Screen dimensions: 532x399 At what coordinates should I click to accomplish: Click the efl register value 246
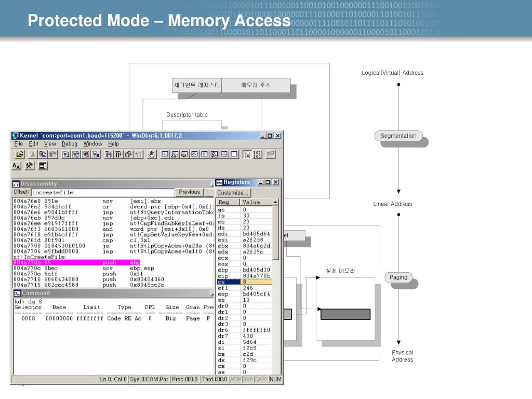coord(248,288)
